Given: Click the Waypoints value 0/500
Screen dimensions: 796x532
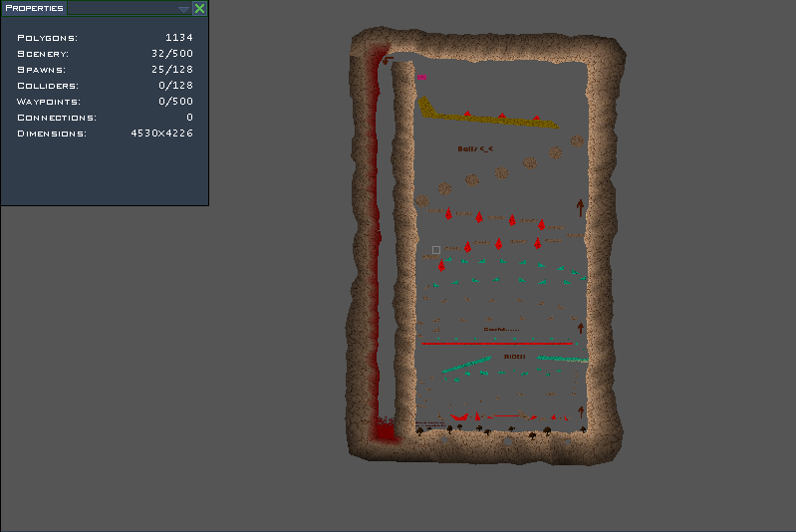Looking at the screenshot, I should [174, 102].
